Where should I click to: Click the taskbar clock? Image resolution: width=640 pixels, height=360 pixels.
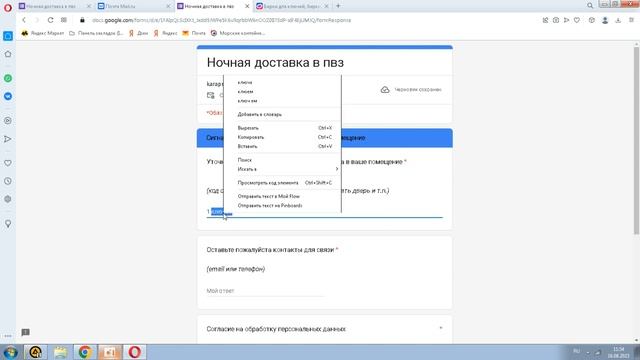pos(619,352)
